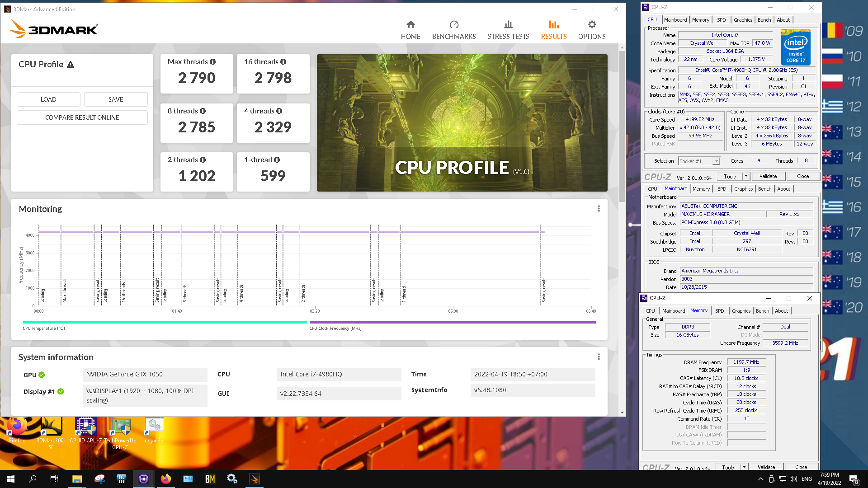Open the 3DMark2001 SE desktop shortcut

pyautogui.click(x=51, y=433)
